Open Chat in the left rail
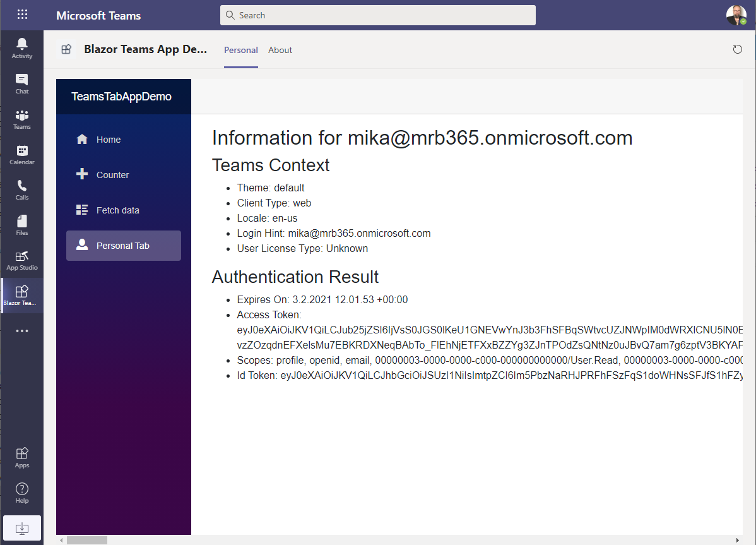Viewport: 756px width, 545px height. tap(21, 84)
